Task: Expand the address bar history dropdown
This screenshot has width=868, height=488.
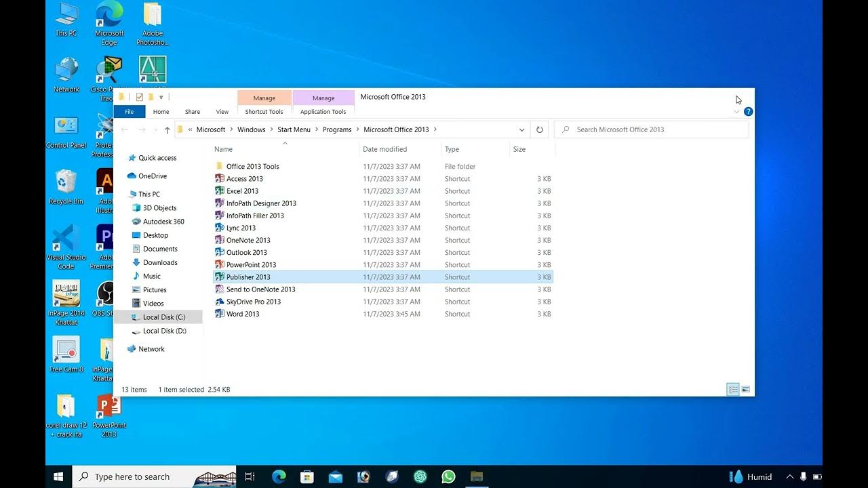Action: (x=521, y=129)
